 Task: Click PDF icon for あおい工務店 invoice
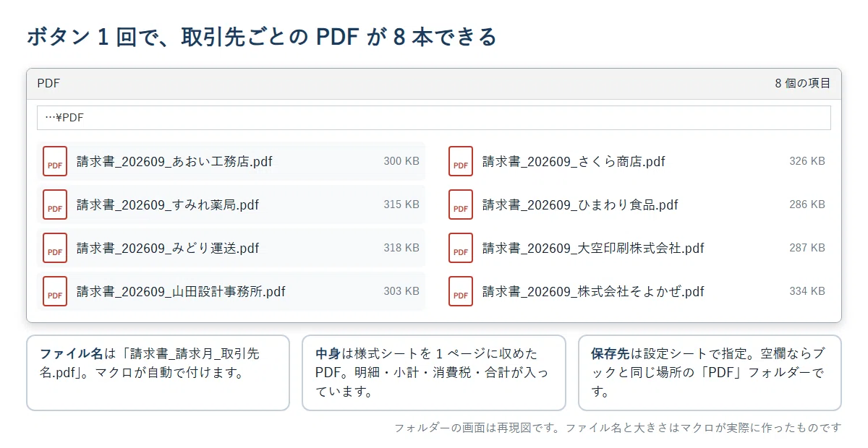tap(55, 161)
